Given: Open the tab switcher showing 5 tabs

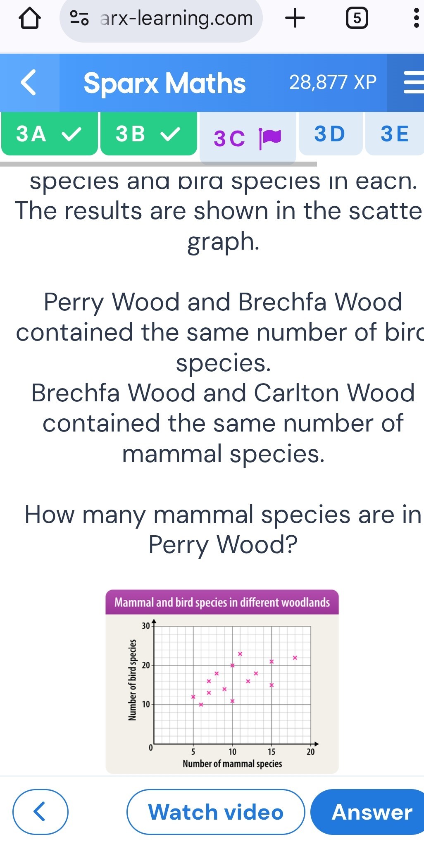Looking at the screenshot, I should click(357, 19).
